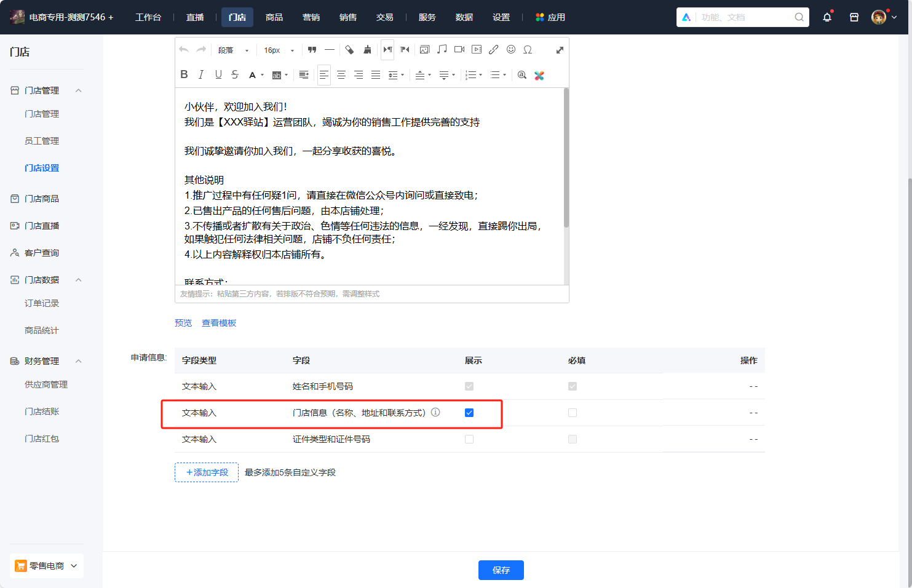
Task: Open the store icon in header
Action: 854,17
